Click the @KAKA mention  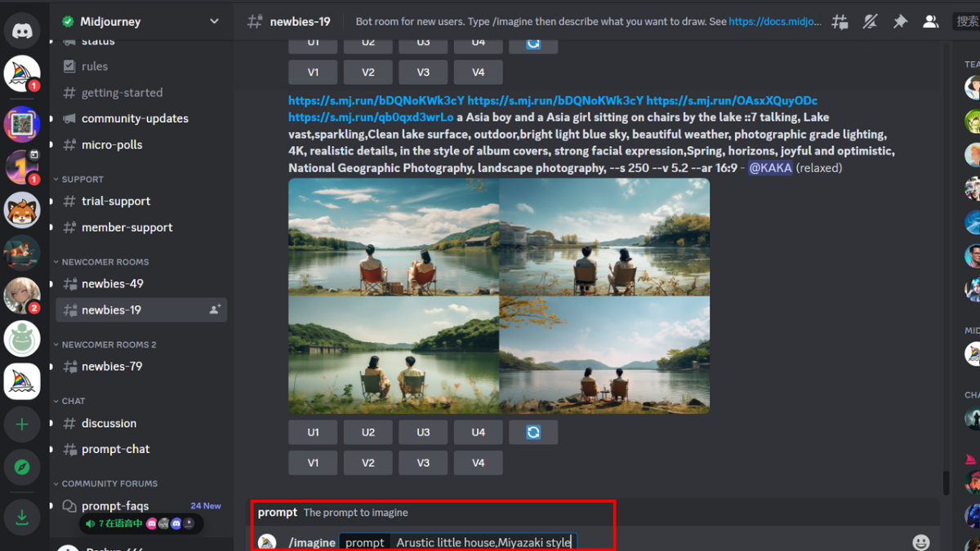click(x=770, y=168)
